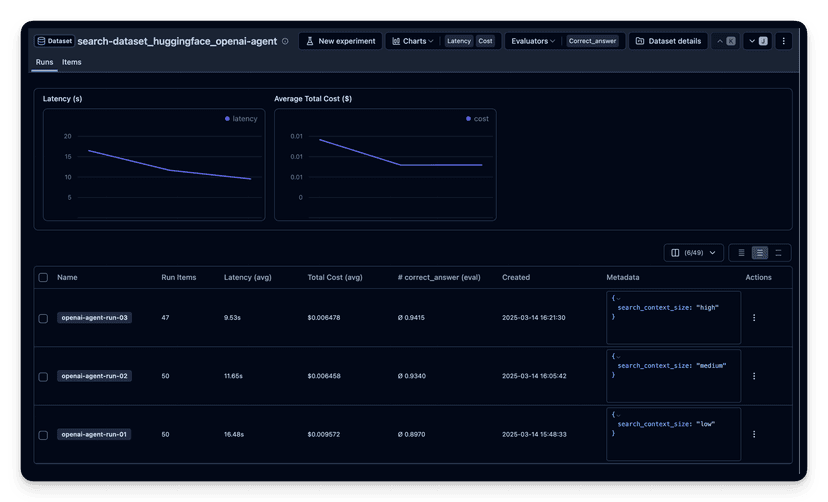Screen dimensions: 828x502
Task: Click the search_context_size "high" metadata box
Action: [673, 317]
